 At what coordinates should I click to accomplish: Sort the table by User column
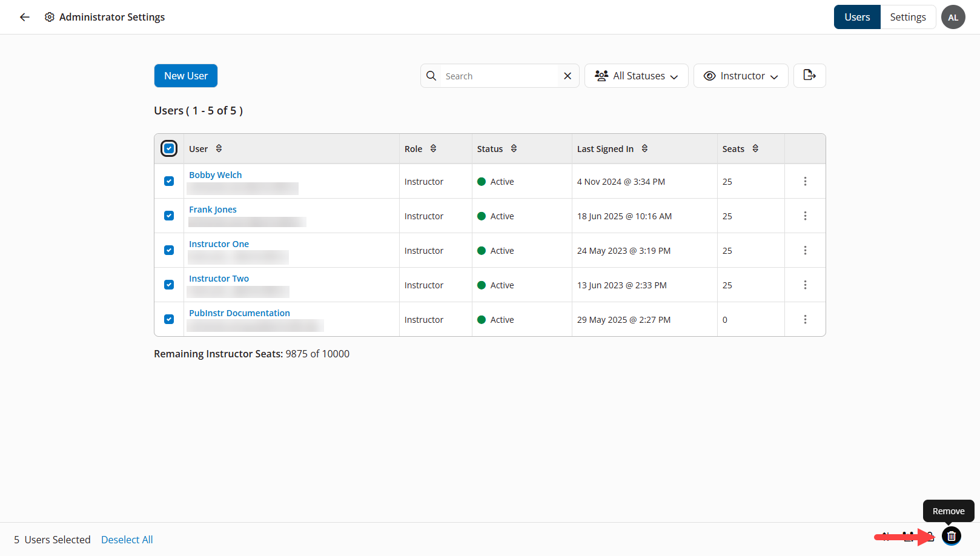coord(219,148)
